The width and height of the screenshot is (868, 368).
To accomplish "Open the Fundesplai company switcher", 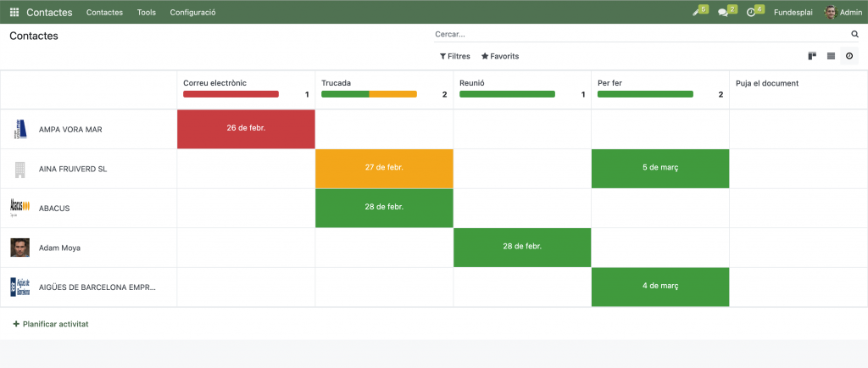I will [x=793, y=13].
